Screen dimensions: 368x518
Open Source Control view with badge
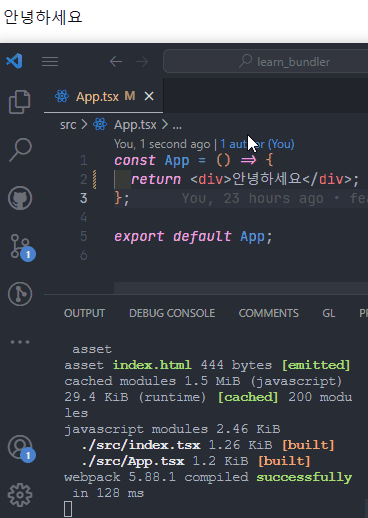[22, 247]
